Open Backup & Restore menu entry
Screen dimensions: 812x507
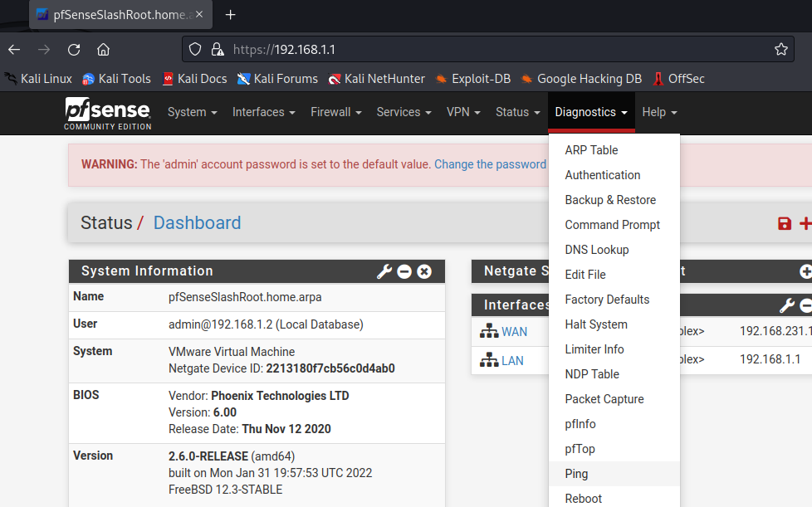[610, 200]
